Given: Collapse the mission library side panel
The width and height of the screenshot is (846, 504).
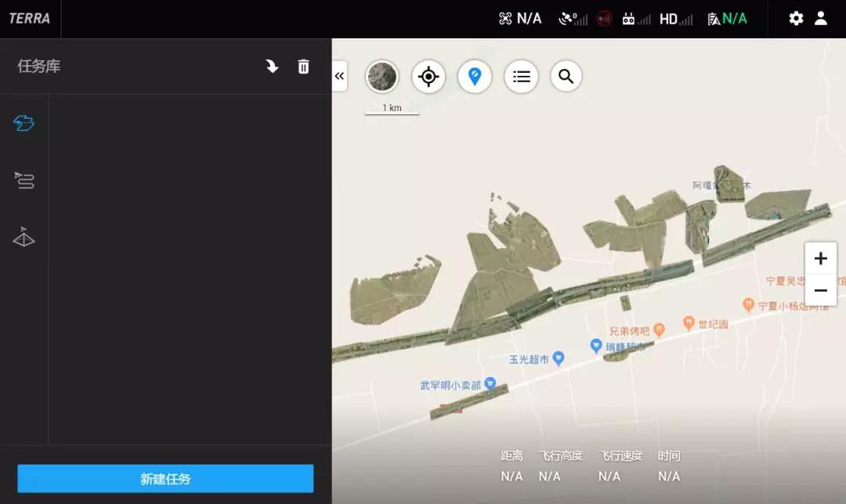Looking at the screenshot, I should (339, 76).
